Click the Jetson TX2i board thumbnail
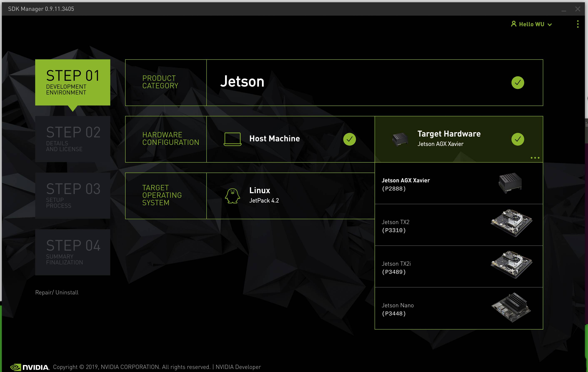The image size is (588, 372). click(x=512, y=265)
